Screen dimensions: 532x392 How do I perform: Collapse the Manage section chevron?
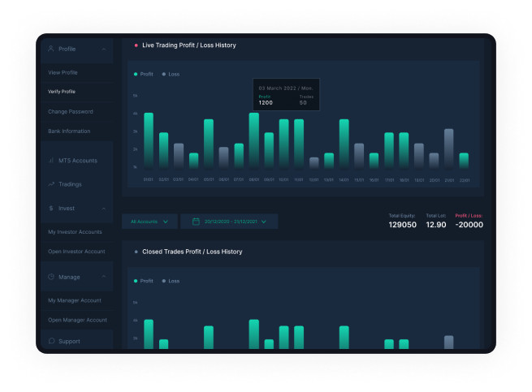(x=104, y=277)
